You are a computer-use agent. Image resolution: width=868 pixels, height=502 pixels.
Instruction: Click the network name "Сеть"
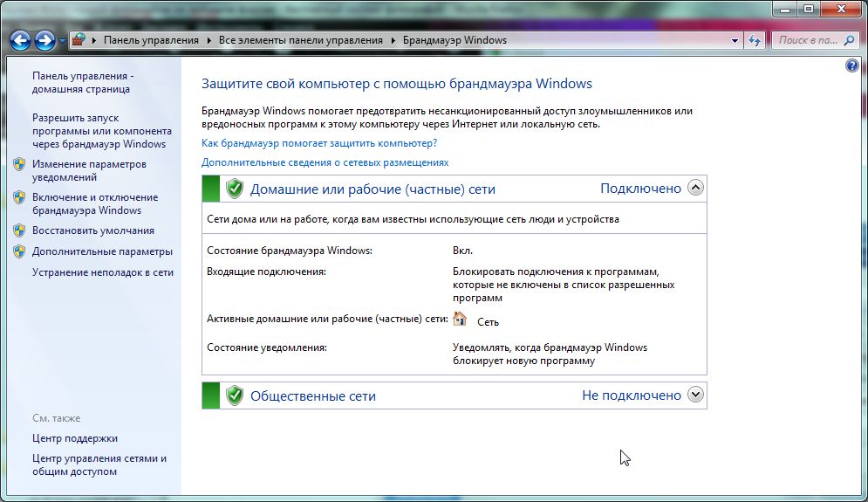pos(488,322)
